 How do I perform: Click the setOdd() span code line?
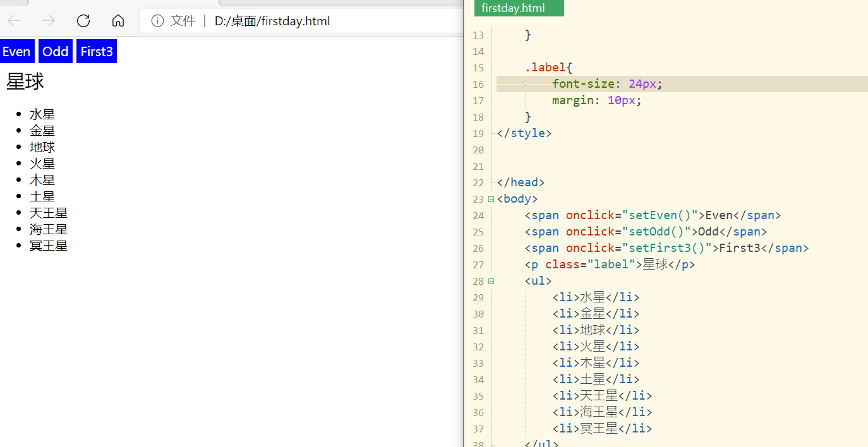646,232
